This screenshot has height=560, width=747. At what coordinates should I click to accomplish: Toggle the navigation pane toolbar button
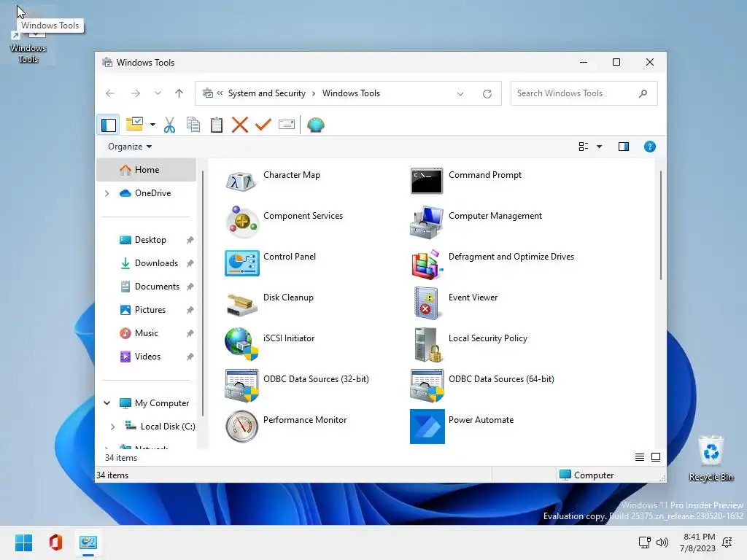(x=109, y=125)
